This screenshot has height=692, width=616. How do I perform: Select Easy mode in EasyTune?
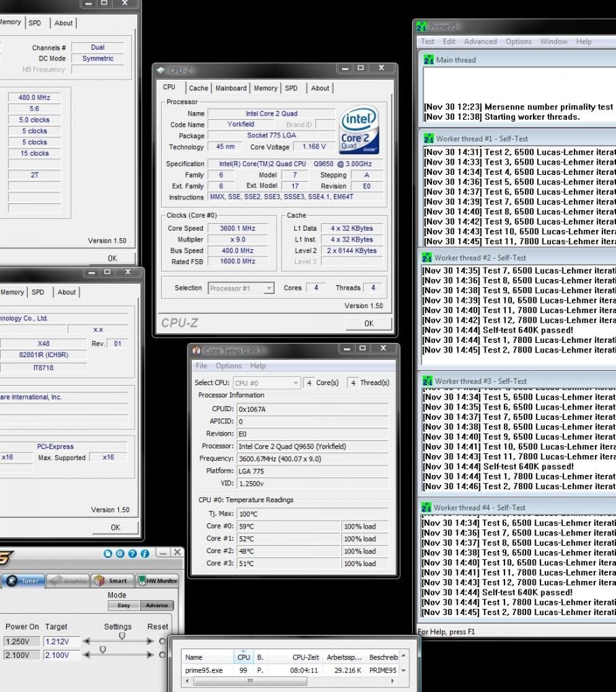[x=124, y=606]
